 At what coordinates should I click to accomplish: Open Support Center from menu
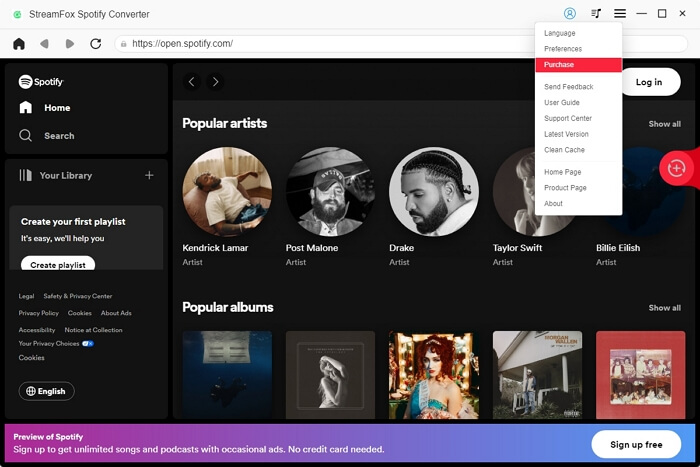point(568,118)
